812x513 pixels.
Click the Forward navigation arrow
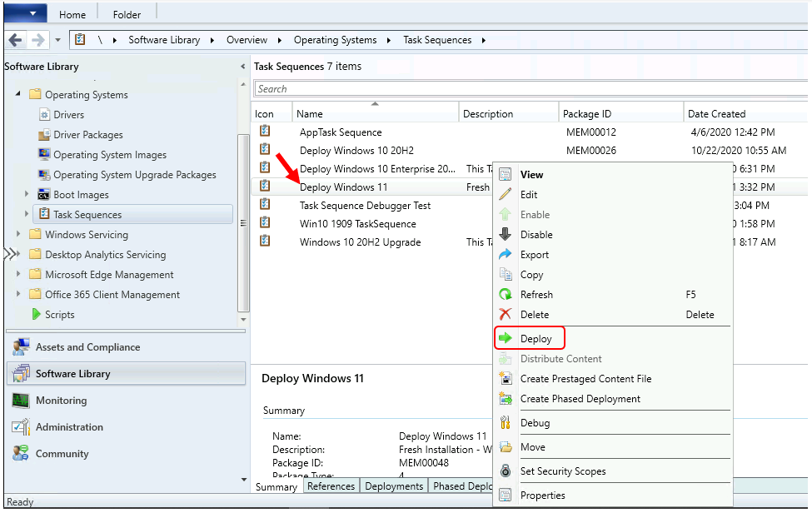click(x=37, y=40)
